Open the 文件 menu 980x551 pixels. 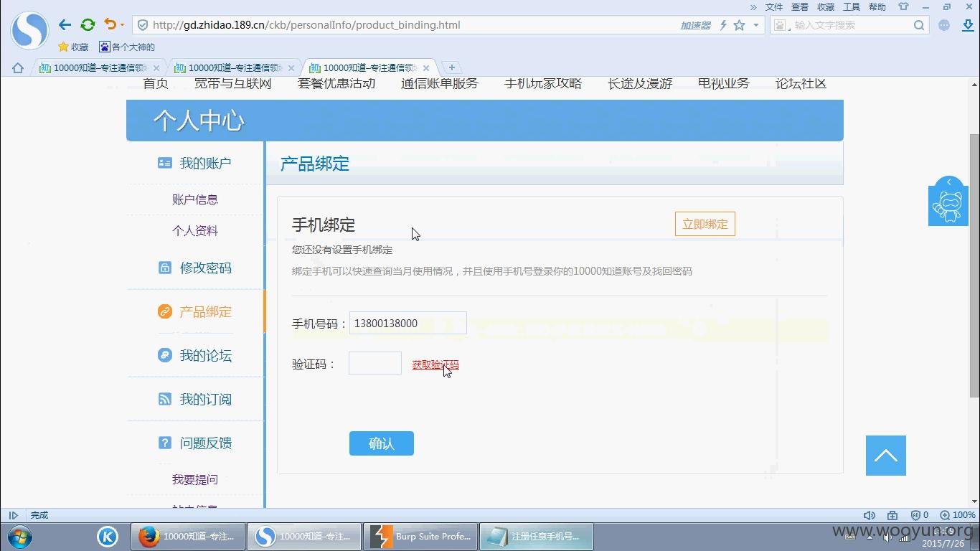tap(774, 7)
